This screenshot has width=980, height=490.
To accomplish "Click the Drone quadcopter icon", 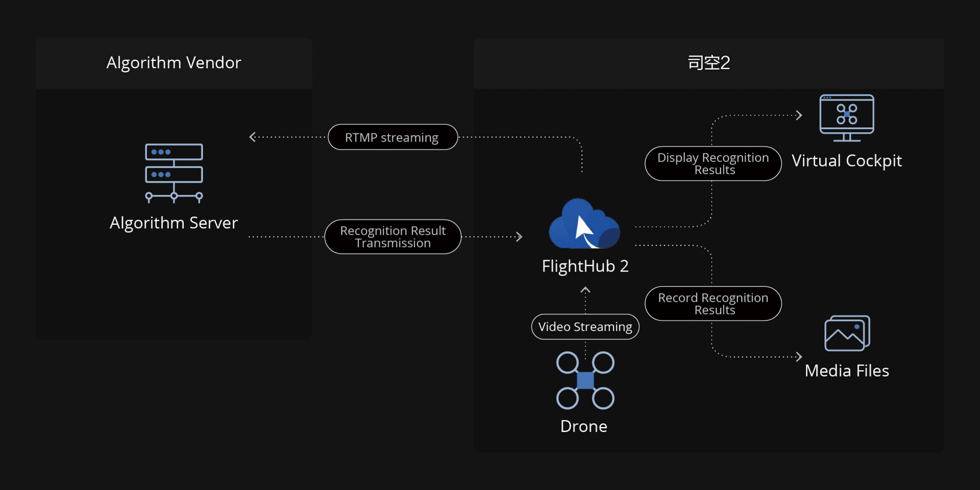I will click(x=585, y=380).
